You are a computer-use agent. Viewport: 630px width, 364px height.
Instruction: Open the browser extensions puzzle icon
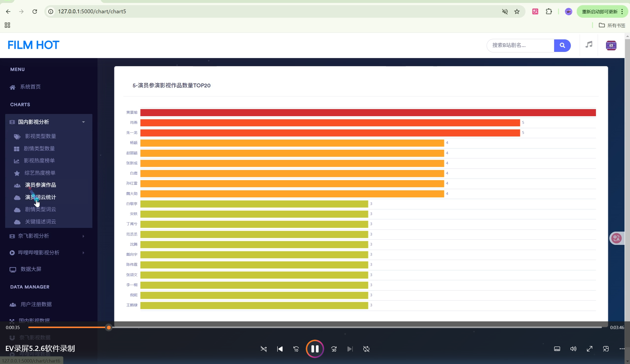549,12
